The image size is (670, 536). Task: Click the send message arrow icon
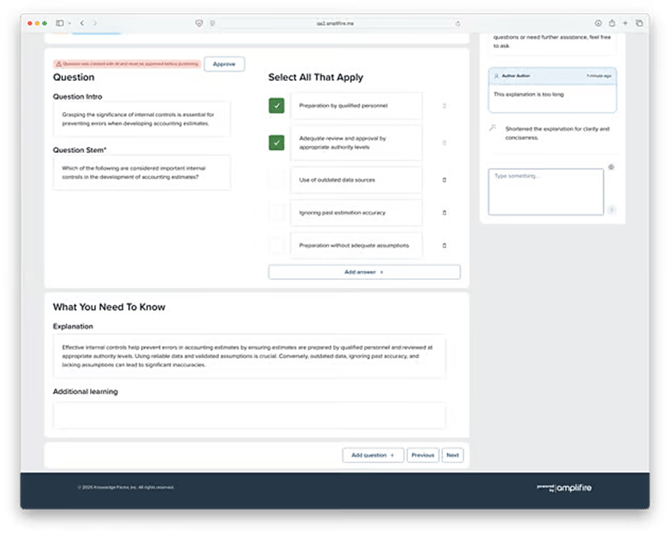[611, 210]
